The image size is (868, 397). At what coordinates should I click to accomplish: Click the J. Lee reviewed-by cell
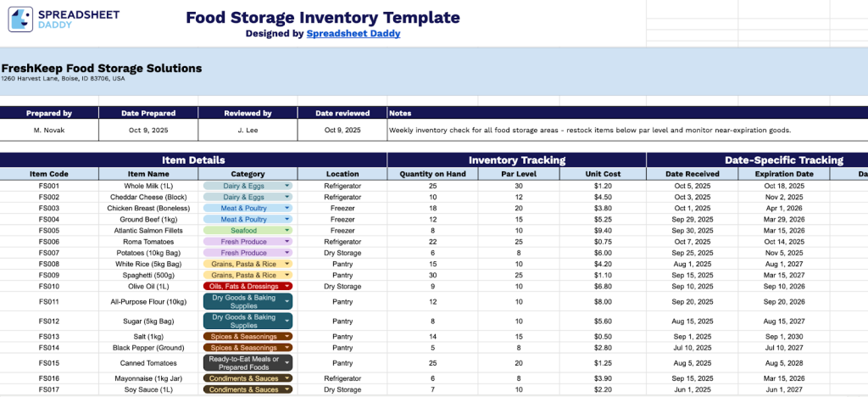coord(248,130)
